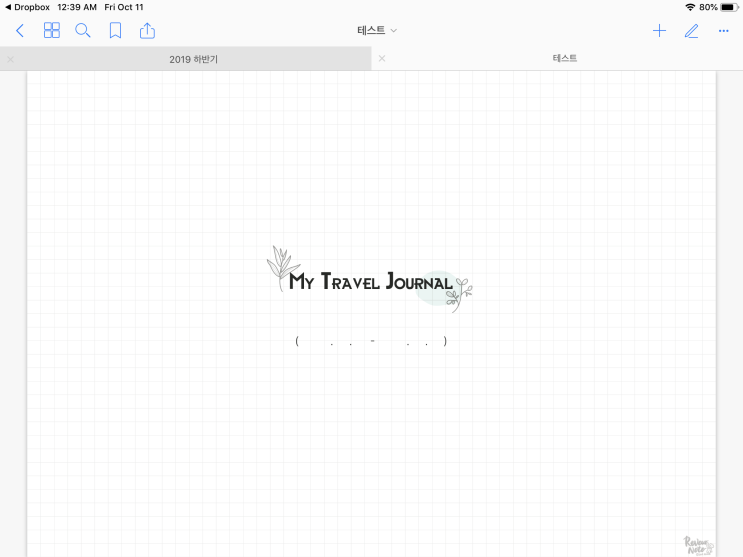Screen dimensions: 743x557
Task: Close the 2019 하반기 tab
Action: coord(10,59)
